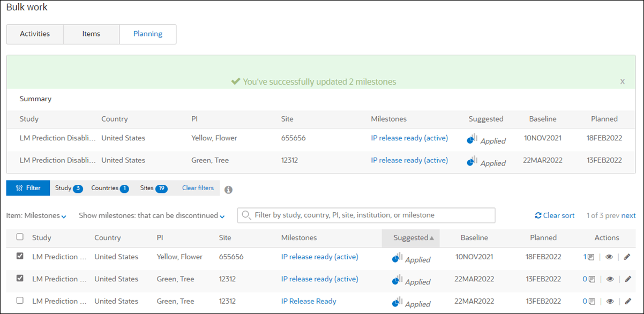
Task: Click the Study filter showing count 3
Action: point(68,188)
